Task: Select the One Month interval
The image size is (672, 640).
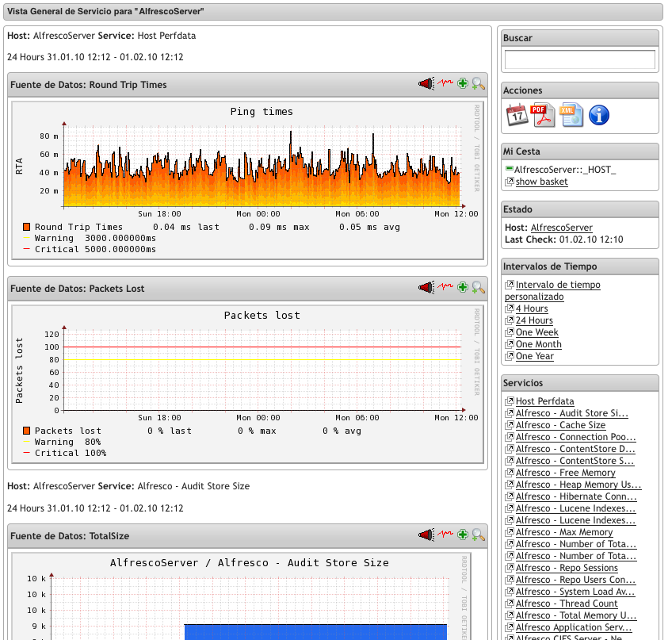Action: pyautogui.click(x=538, y=344)
